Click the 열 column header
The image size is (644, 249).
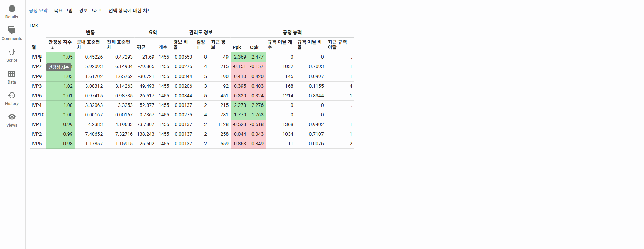[34, 47]
